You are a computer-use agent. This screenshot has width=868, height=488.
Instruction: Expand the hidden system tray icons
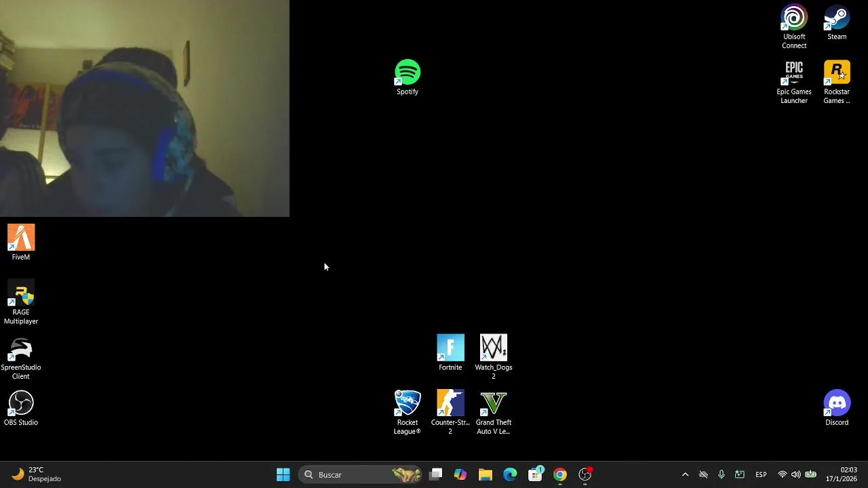pyautogui.click(x=685, y=474)
